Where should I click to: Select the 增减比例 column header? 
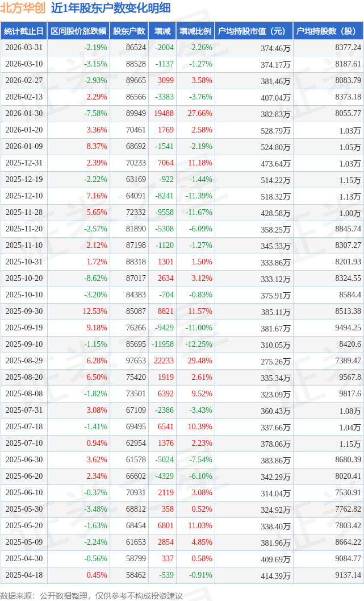pyautogui.click(x=195, y=31)
